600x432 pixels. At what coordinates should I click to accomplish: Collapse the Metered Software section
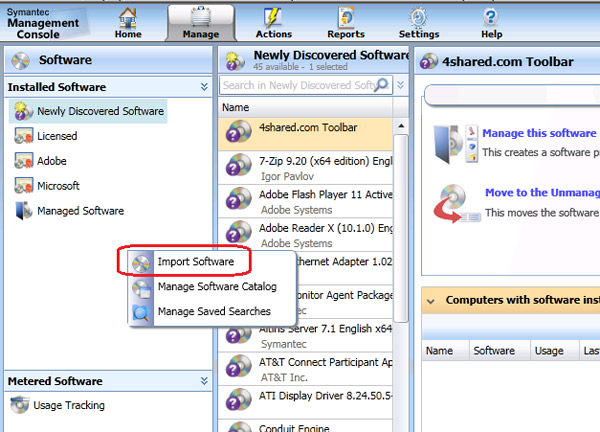(204, 381)
